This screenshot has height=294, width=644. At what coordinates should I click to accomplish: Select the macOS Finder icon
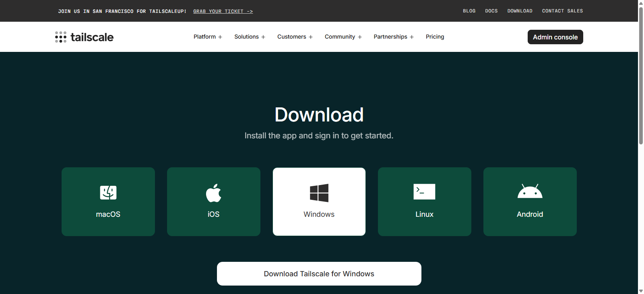(108, 192)
